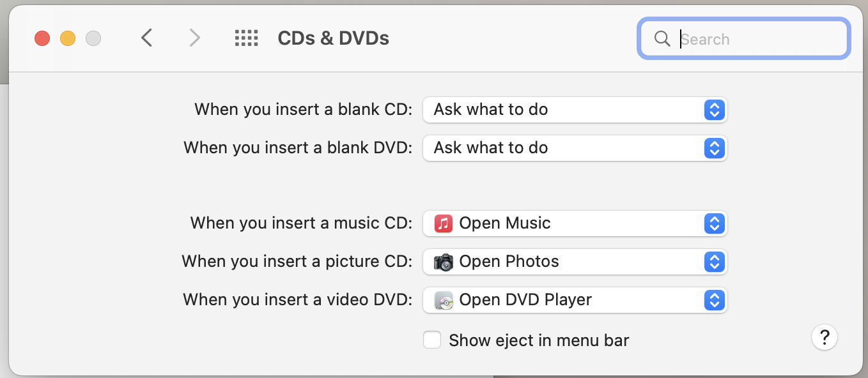The image size is (868, 378).
Task: Click the red Music app icon
Action: pyautogui.click(x=443, y=223)
